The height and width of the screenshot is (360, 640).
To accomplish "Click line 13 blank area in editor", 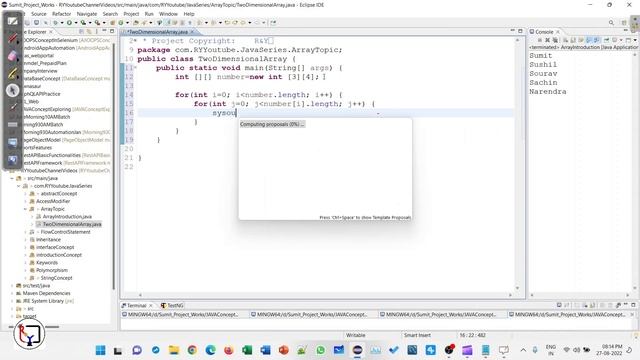I will pyautogui.click(x=325, y=86).
